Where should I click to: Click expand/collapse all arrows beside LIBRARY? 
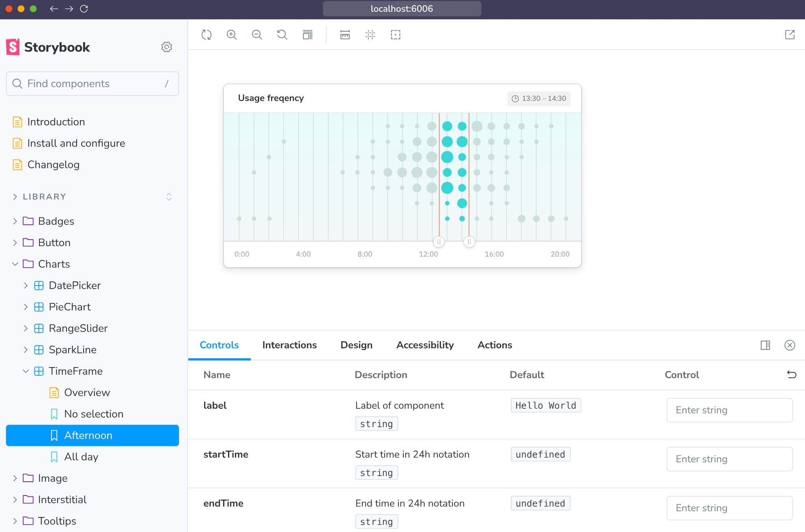(169, 197)
